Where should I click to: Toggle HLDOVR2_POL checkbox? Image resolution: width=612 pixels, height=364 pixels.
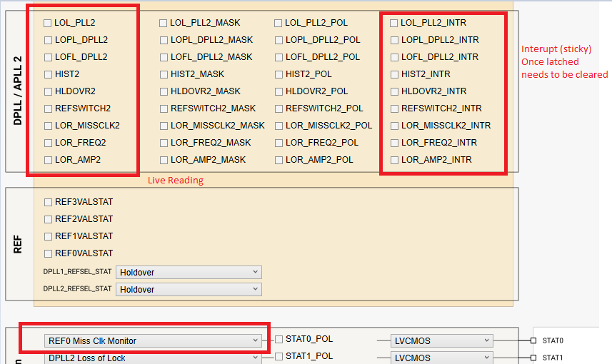coord(279,91)
